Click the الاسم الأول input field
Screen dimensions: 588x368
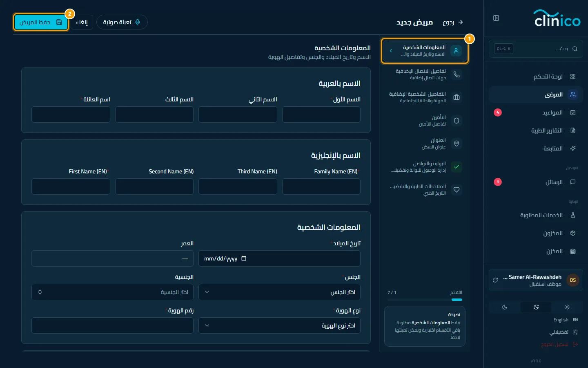(x=321, y=114)
